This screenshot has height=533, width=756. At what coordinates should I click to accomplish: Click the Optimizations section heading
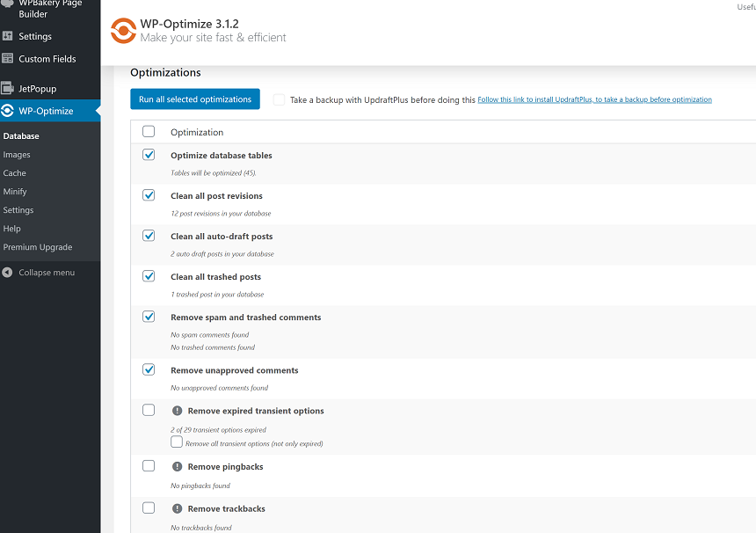(165, 72)
